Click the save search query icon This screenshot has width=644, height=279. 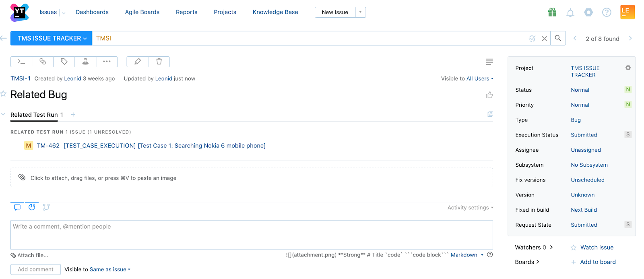532,39
